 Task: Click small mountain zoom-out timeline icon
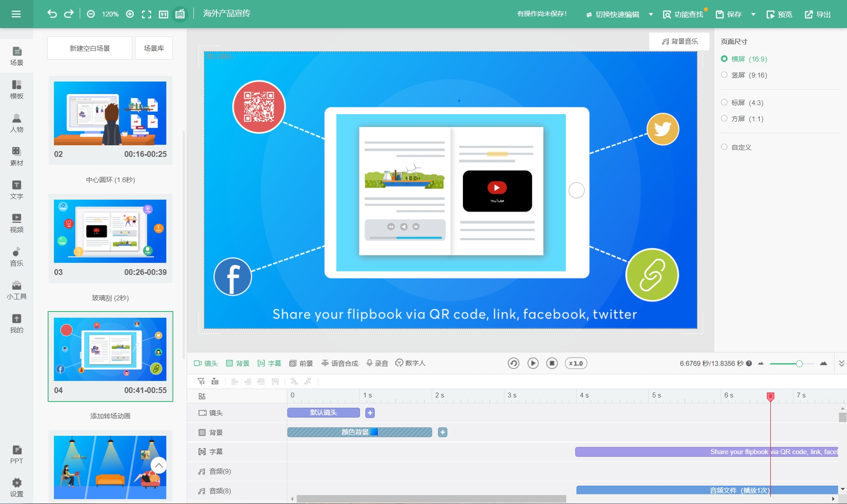(x=761, y=363)
